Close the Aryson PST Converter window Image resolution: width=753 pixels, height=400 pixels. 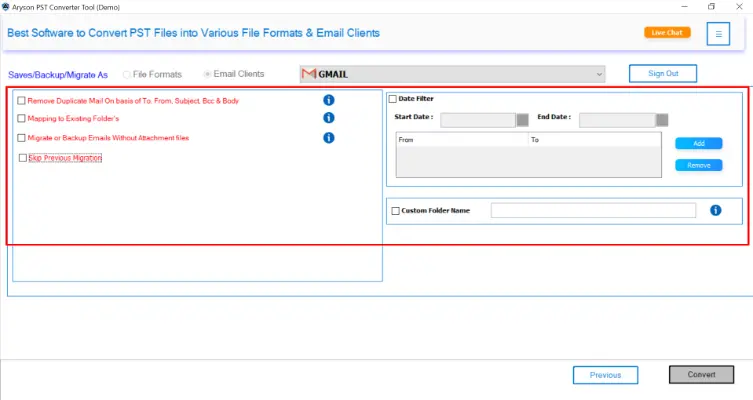coord(740,7)
